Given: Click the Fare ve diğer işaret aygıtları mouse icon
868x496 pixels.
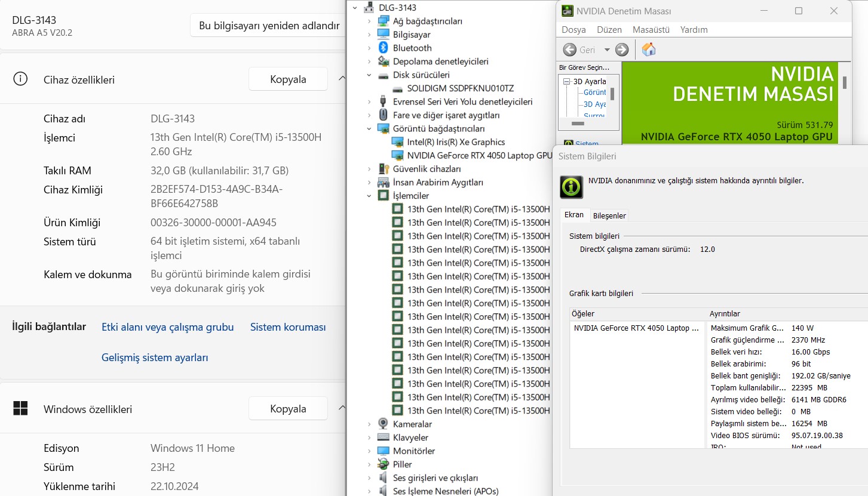Looking at the screenshot, I should coord(383,115).
